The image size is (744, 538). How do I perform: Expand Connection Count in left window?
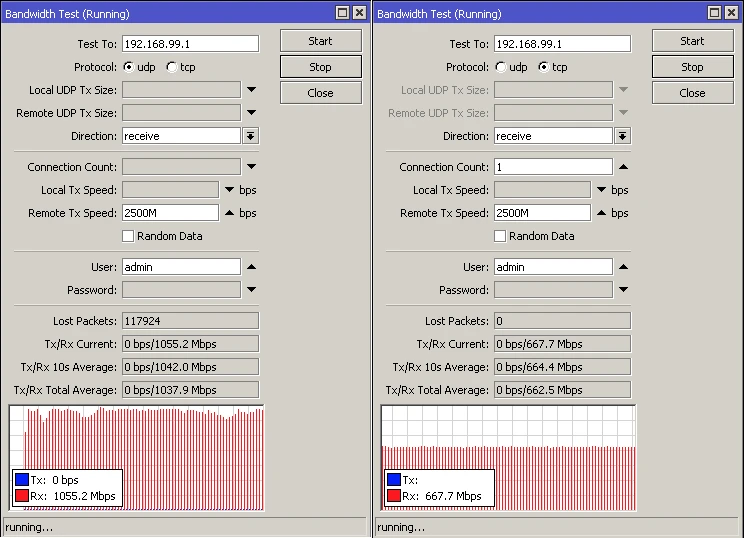coord(251,167)
